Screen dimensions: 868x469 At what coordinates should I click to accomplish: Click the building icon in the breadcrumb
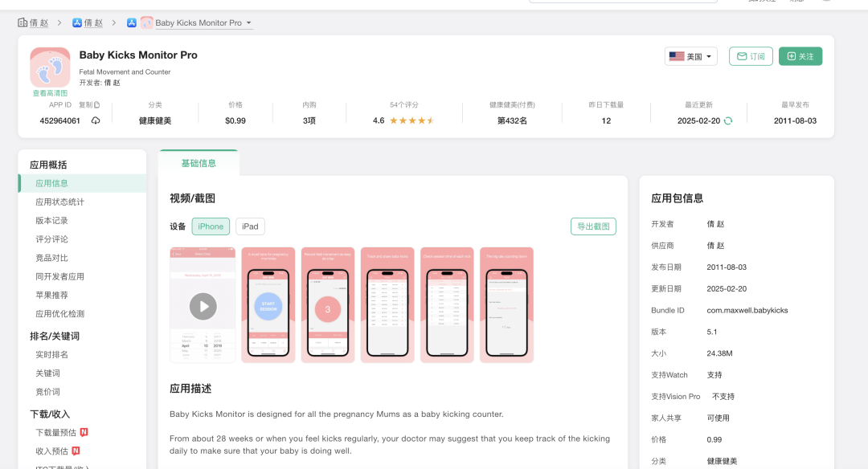pos(23,22)
